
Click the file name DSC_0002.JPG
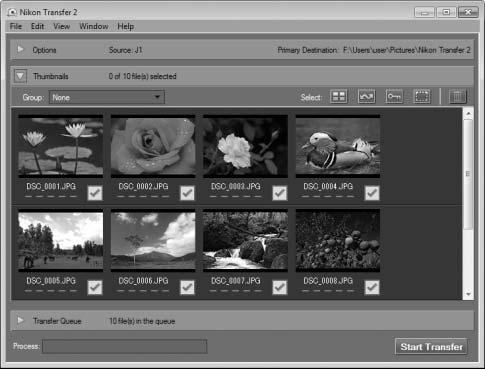point(143,186)
